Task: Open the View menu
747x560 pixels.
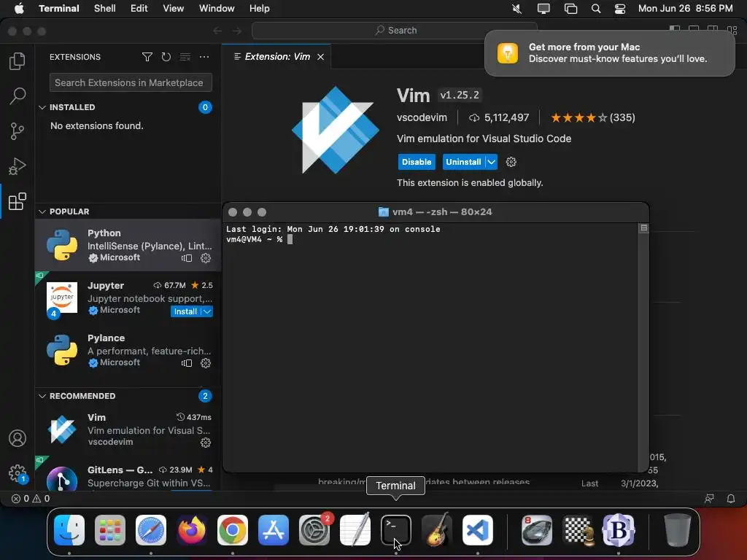Action: tap(174, 9)
